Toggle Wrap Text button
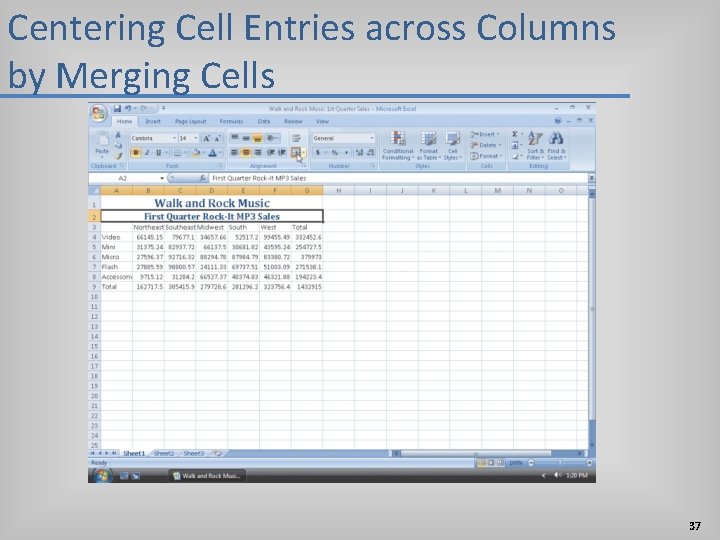Viewport: 720px width, 540px height. point(296,138)
